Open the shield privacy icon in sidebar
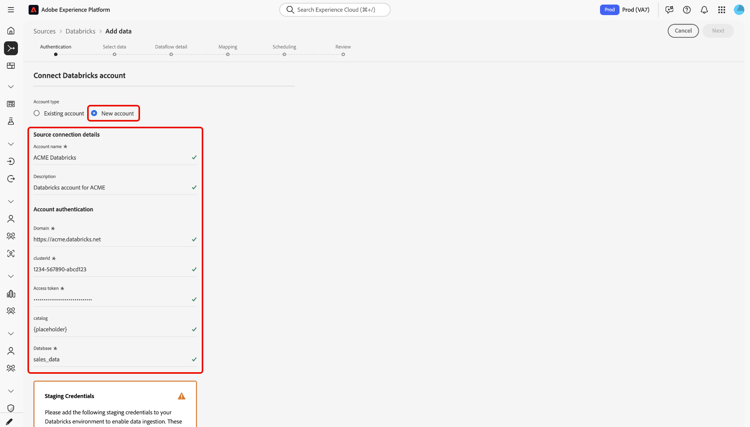This screenshot has width=750, height=427. pyautogui.click(x=11, y=408)
